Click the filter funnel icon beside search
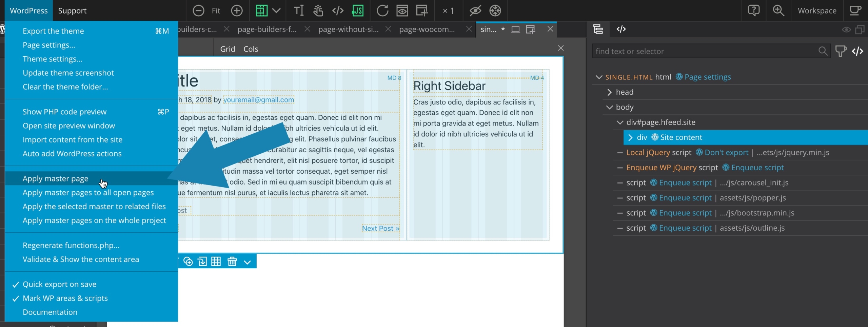The image size is (868, 327). coord(841,51)
